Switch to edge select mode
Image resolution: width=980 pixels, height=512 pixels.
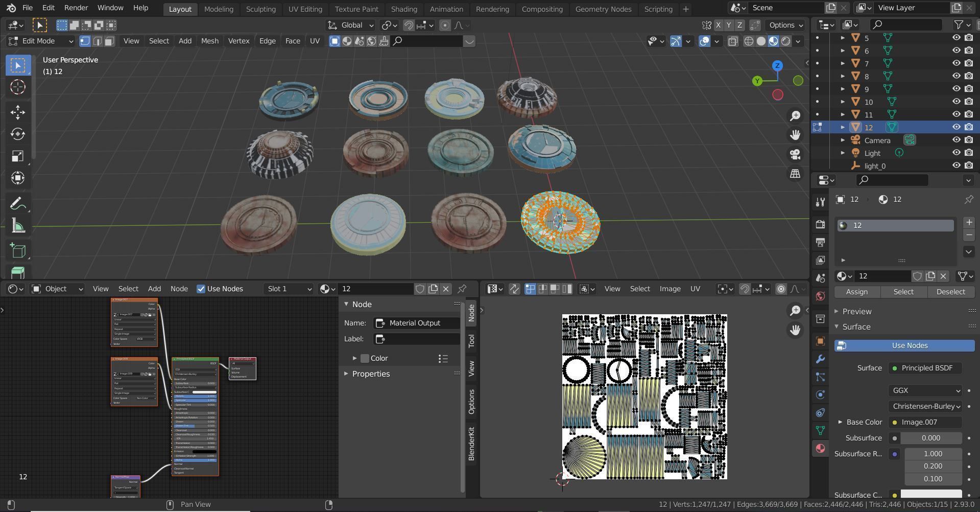point(97,41)
